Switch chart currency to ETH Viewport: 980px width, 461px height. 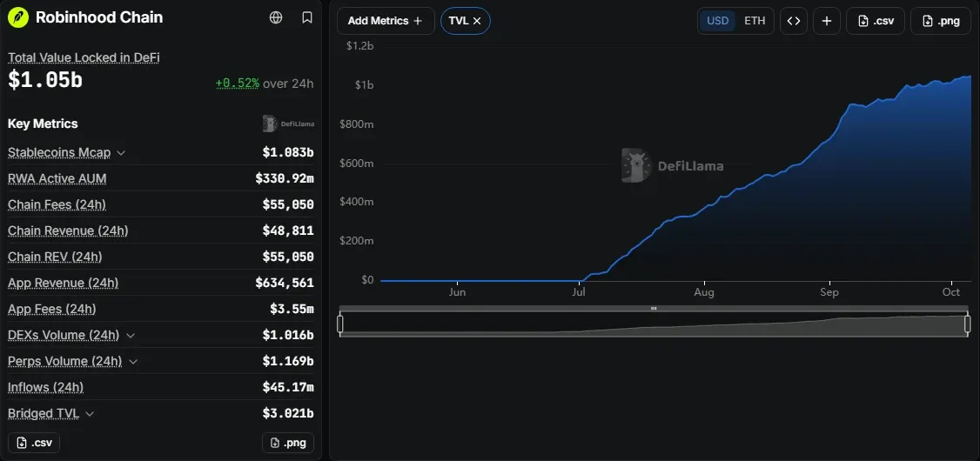[755, 21]
